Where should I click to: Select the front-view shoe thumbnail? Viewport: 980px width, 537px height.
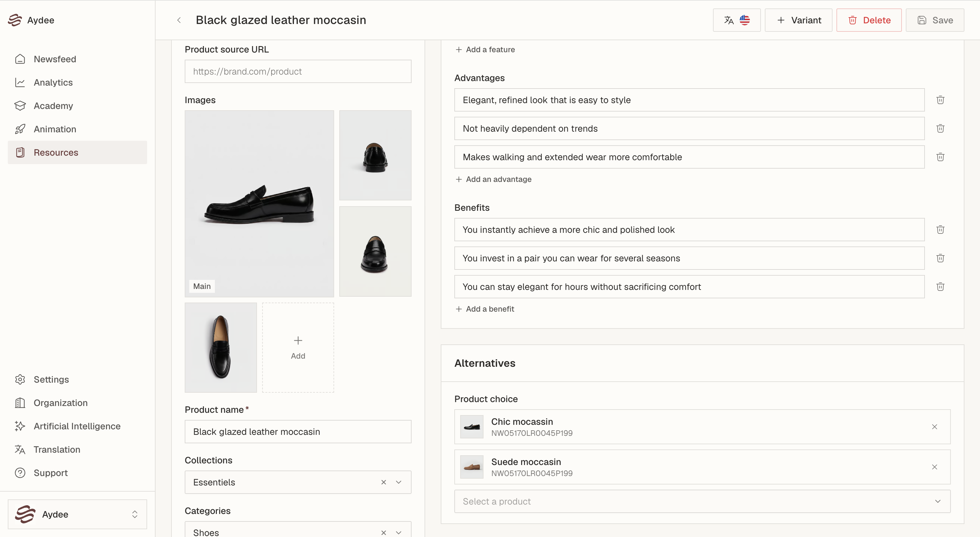click(x=375, y=251)
